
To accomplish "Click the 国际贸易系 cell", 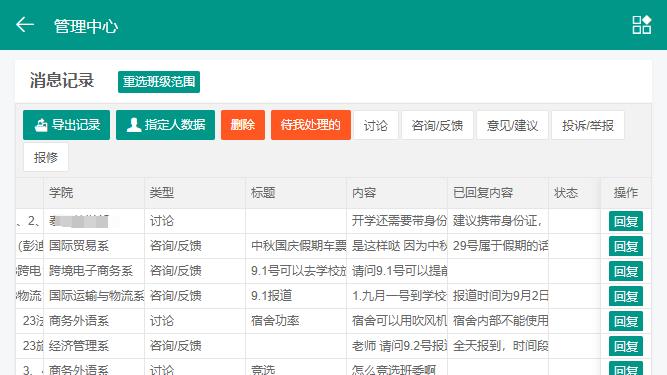I will [x=94, y=246].
